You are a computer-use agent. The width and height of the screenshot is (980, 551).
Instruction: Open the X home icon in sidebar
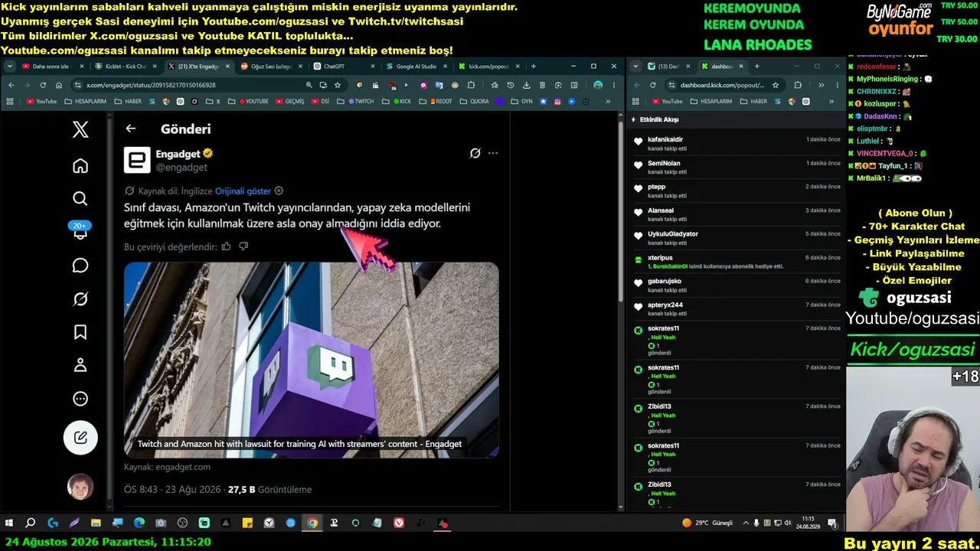(80, 166)
